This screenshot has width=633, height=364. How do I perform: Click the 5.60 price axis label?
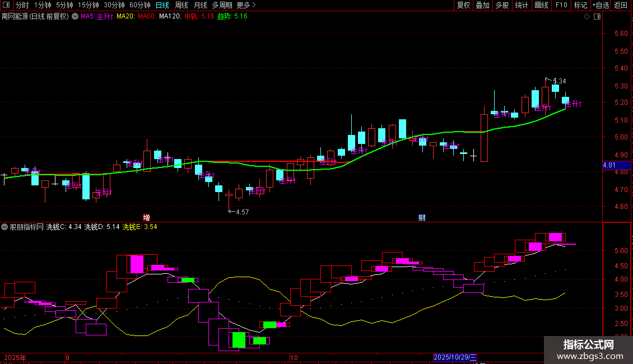tap(621, 34)
